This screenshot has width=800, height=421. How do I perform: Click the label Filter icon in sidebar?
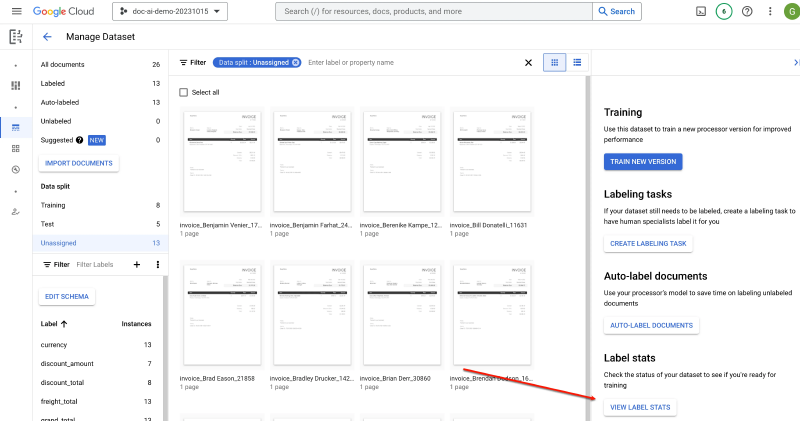tap(47, 264)
